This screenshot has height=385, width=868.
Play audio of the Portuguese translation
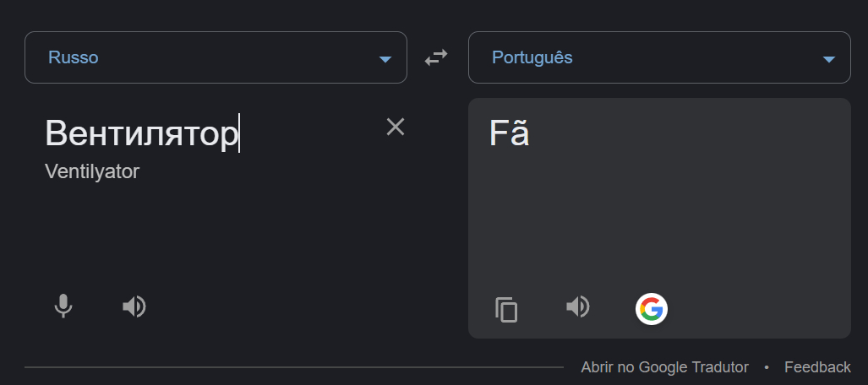click(x=577, y=306)
